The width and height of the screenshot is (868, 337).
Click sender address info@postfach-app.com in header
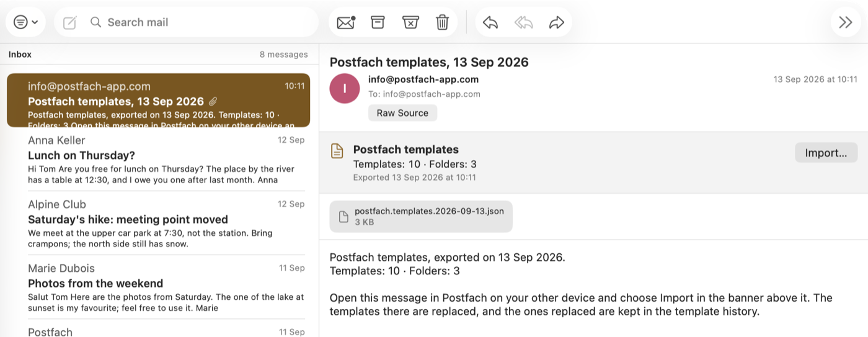coord(423,79)
